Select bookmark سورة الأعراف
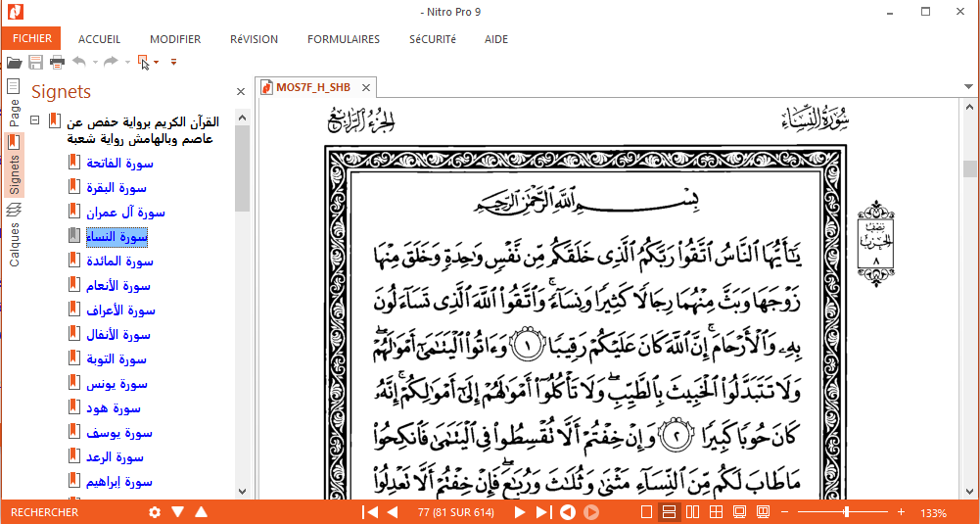Image resolution: width=980 pixels, height=524 pixels. click(120, 310)
